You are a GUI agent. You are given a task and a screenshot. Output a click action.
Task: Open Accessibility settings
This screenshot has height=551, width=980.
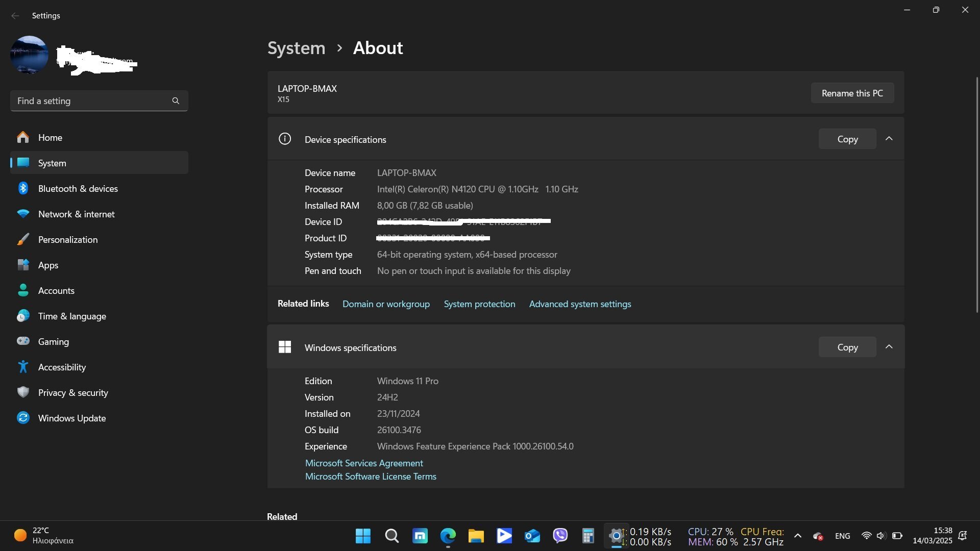(x=99, y=367)
